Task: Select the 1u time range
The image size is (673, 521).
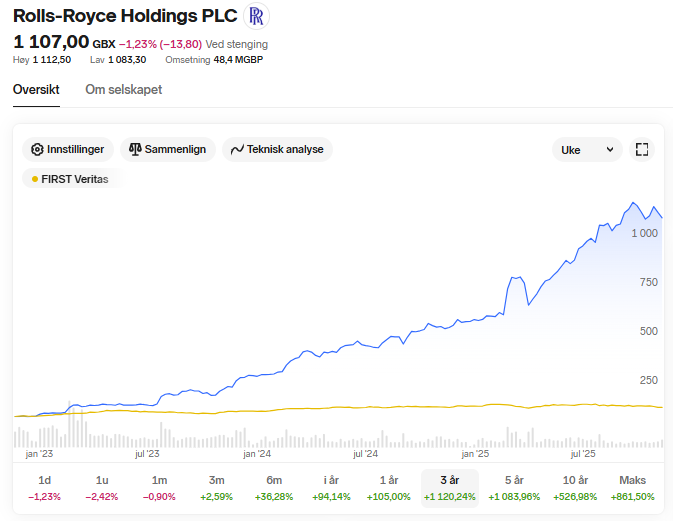Action: coord(102,487)
